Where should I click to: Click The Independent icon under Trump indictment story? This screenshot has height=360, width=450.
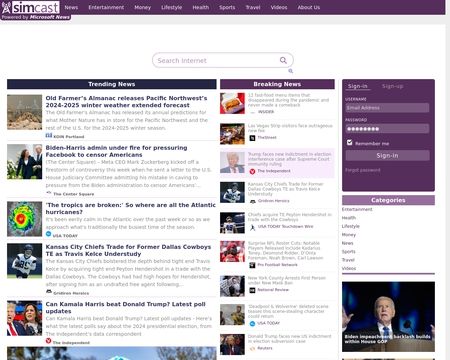tap(252, 171)
